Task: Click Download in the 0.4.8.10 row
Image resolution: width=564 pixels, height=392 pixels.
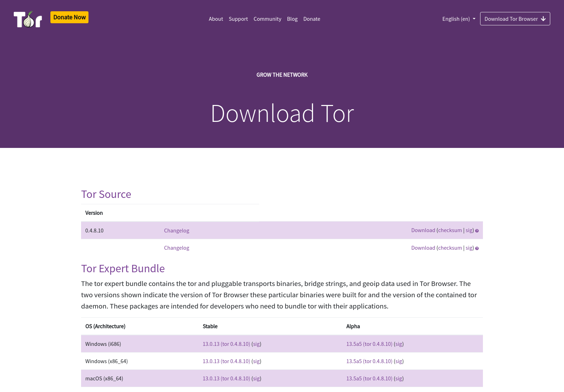Action: pyautogui.click(x=423, y=230)
